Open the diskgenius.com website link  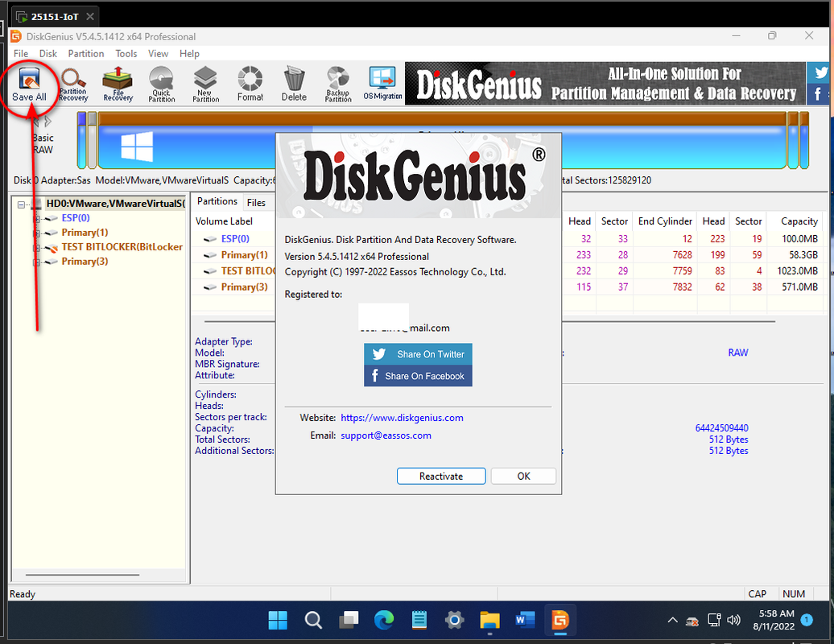[x=402, y=418]
